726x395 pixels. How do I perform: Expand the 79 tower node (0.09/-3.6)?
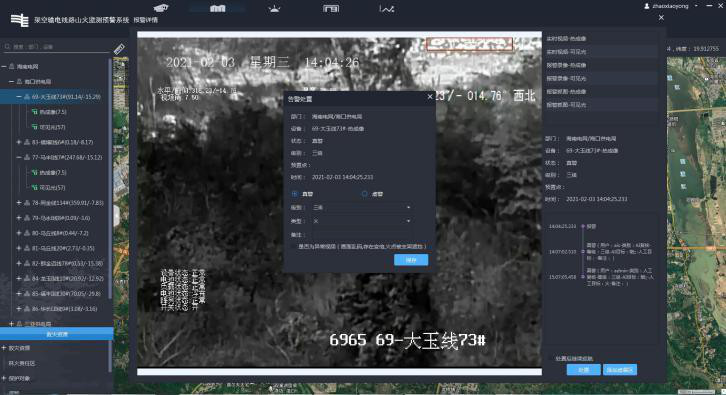click(x=19, y=218)
